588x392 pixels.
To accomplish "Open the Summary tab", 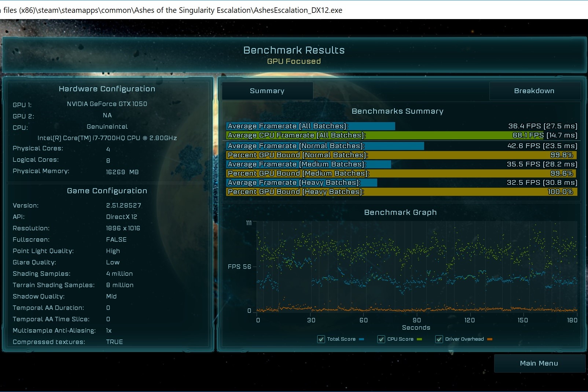I will 267,91.
